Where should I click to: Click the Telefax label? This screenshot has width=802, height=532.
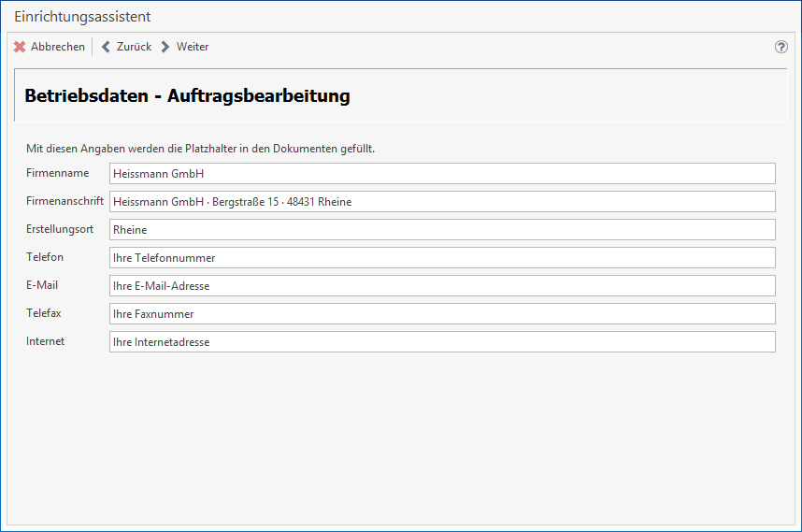tap(44, 313)
